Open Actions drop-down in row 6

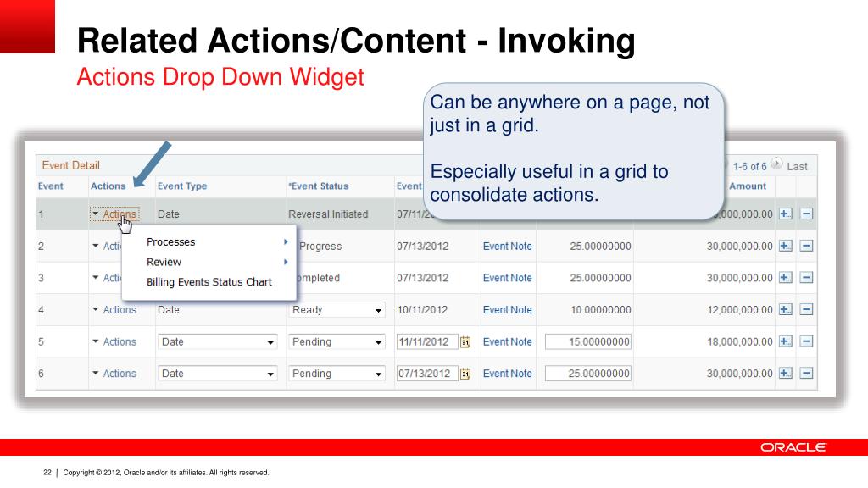[x=114, y=374]
